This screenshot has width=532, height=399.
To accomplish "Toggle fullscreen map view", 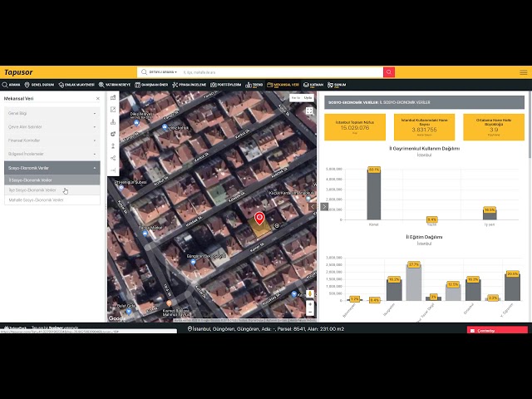I will [x=309, y=111].
